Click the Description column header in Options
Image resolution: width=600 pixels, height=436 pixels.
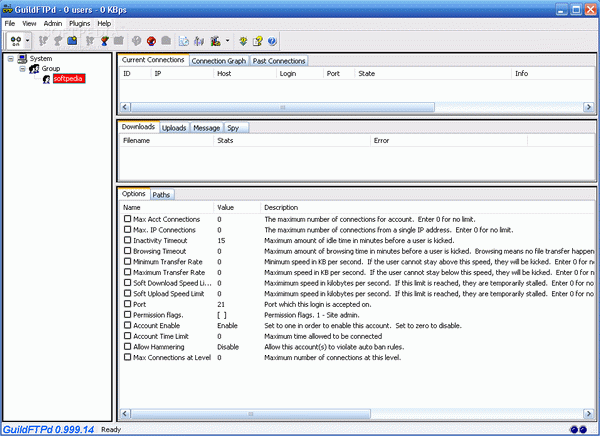tap(427, 207)
